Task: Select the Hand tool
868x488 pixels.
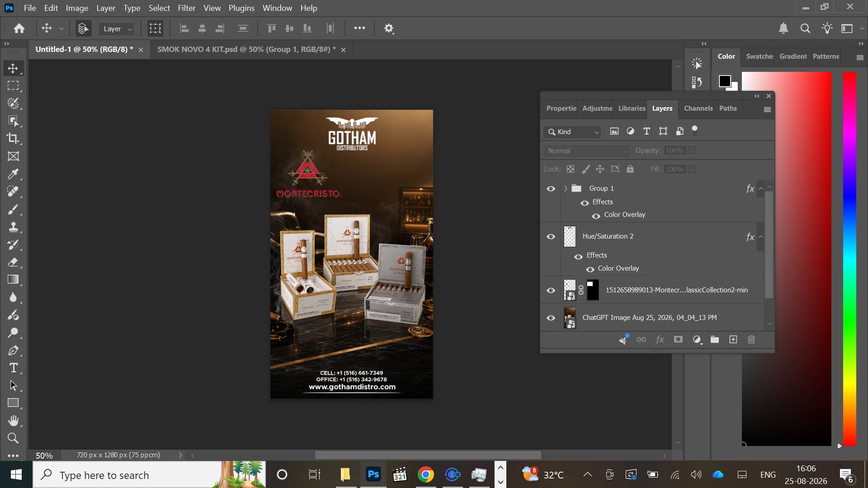Action: [13, 421]
